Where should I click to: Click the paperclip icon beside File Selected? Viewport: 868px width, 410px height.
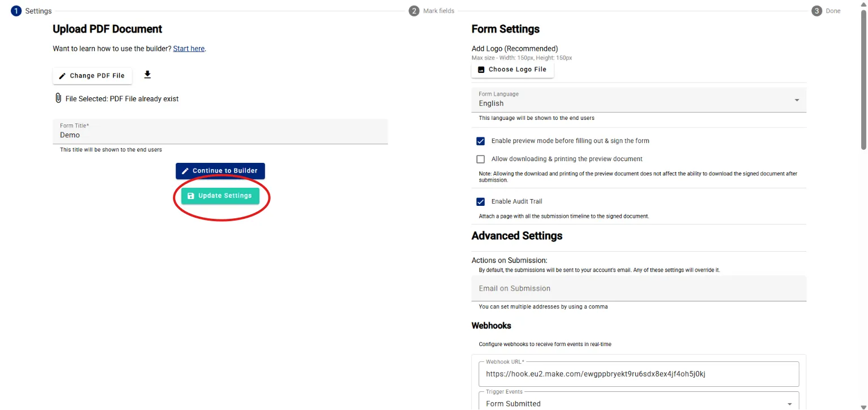pyautogui.click(x=58, y=98)
